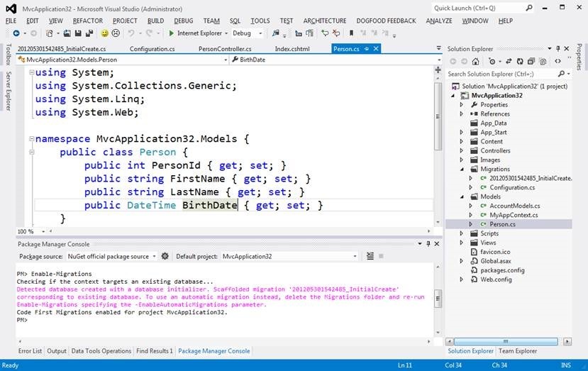The height and width of the screenshot is (371, 588).
Task: Collapse the Migrations folder node
Action: (462, 169)
